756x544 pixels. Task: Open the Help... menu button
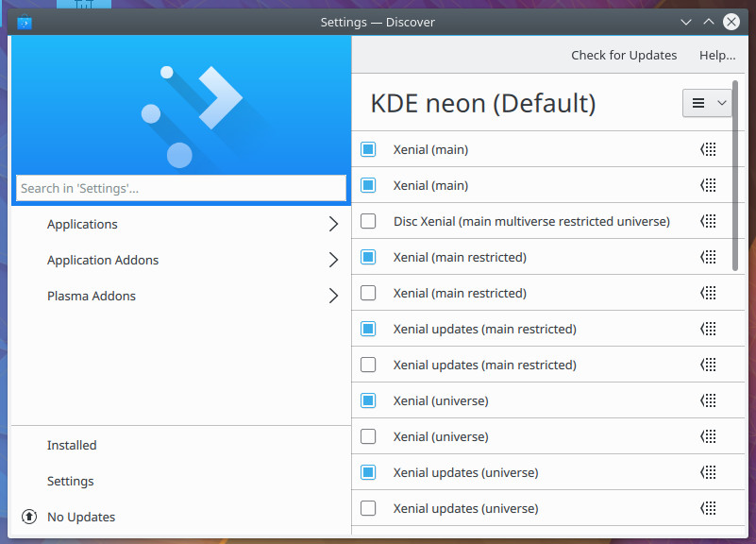(717, 55)
